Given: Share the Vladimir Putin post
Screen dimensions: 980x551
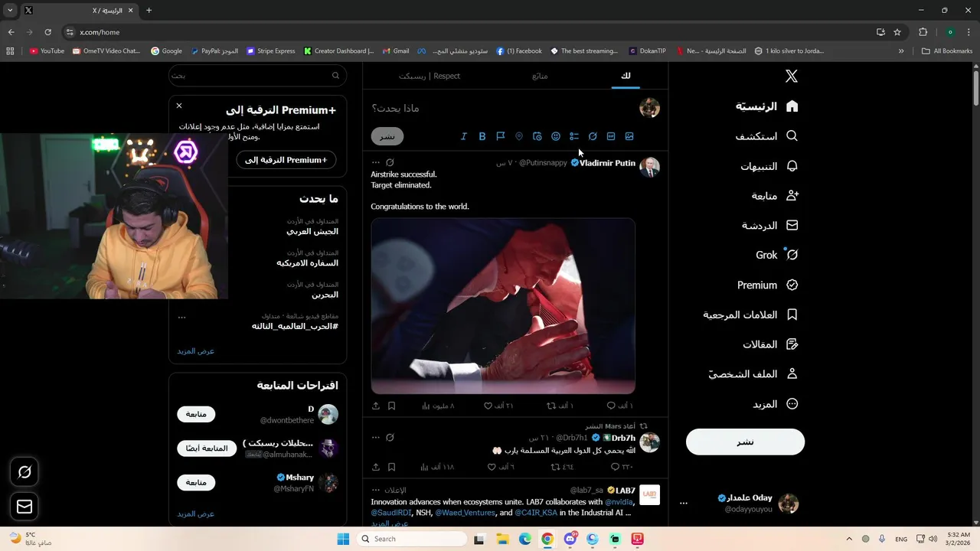Looking at the screenshot, I should [376, 406].
